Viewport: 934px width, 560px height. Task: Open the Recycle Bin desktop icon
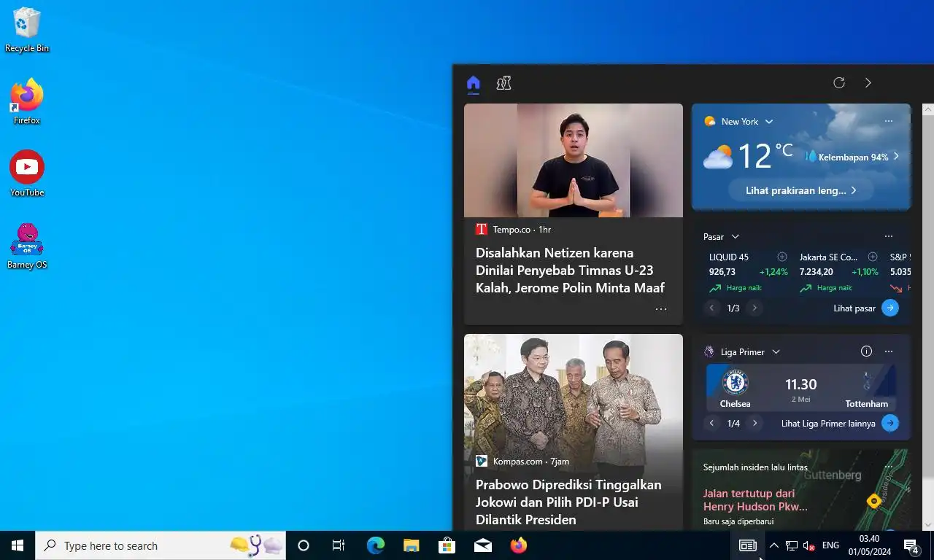coord(27,30)
